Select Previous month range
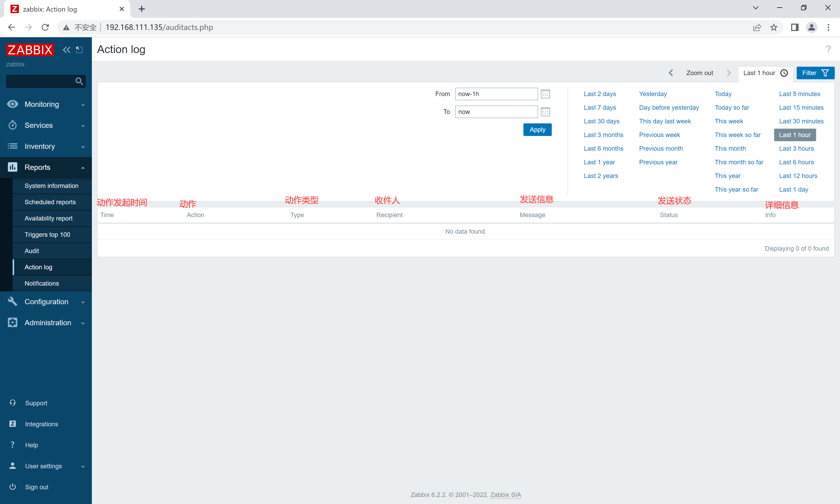 661,148
